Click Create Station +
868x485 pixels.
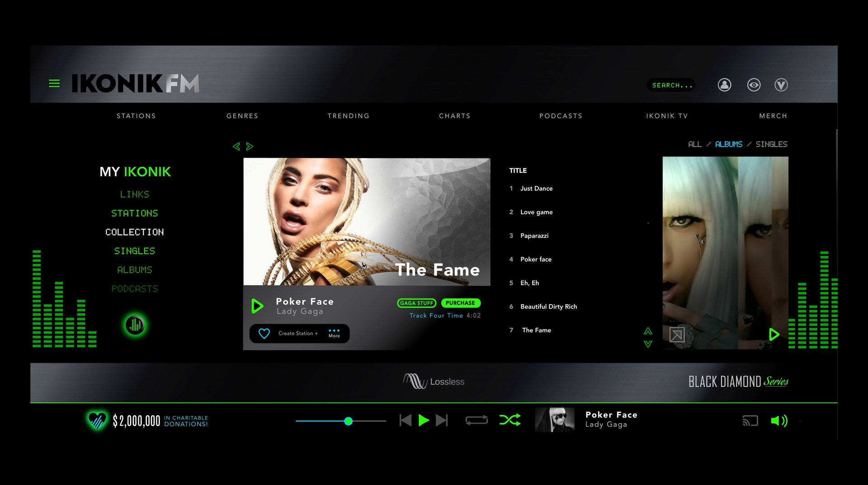[x=298, y=334]
